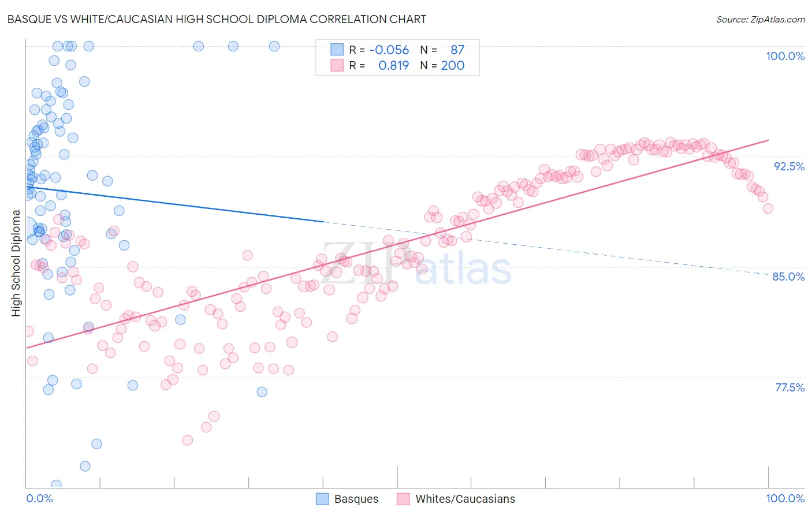Click the pink Whites/Caucasians legend swatch
Viewport: 812px width, 515px height.
click(x=403, y=499)
